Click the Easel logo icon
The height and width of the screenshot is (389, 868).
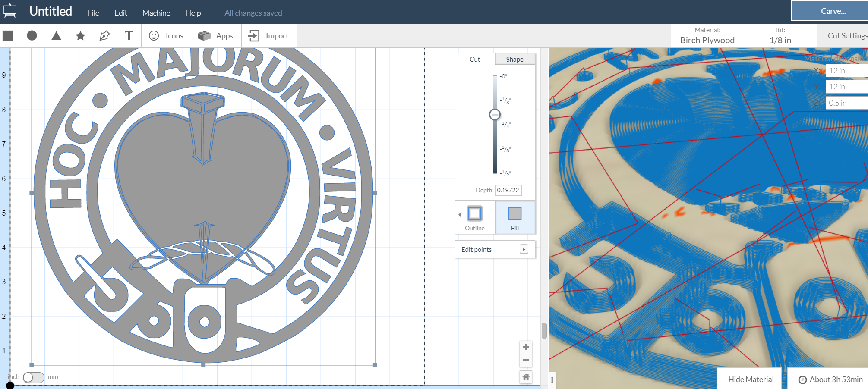[x=9, y=11]
